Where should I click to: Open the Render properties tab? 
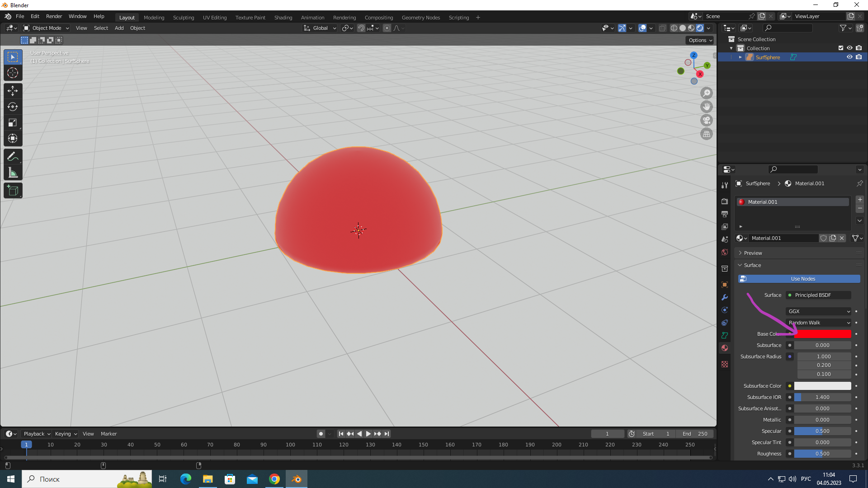(725, 201)
